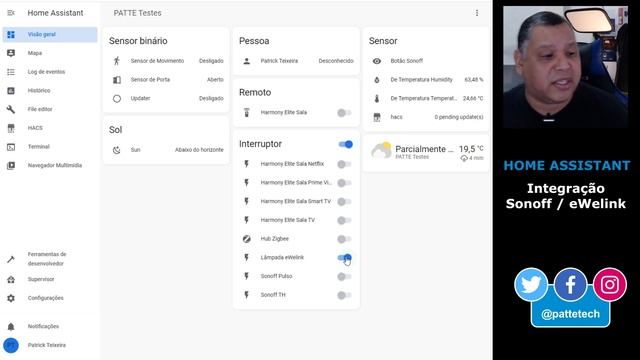
Task: Toggle the Hub Zigbee switch
Action: [344, 239]
